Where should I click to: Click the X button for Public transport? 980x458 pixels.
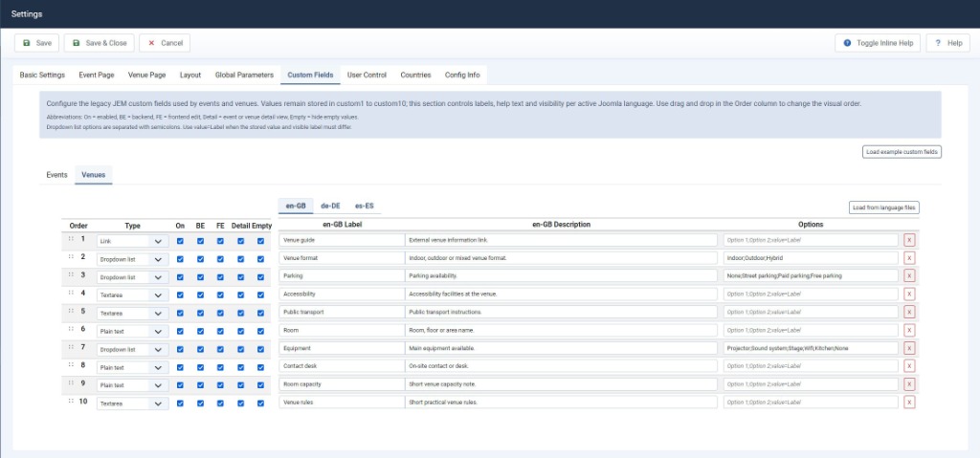pyautogui.click(x=909, y=312)
